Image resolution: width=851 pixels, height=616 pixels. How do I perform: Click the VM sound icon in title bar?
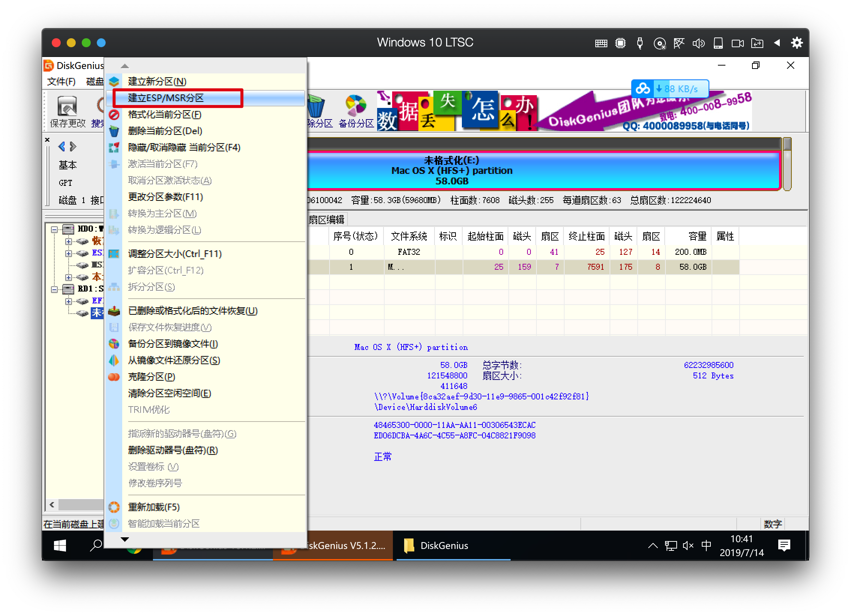699,43
